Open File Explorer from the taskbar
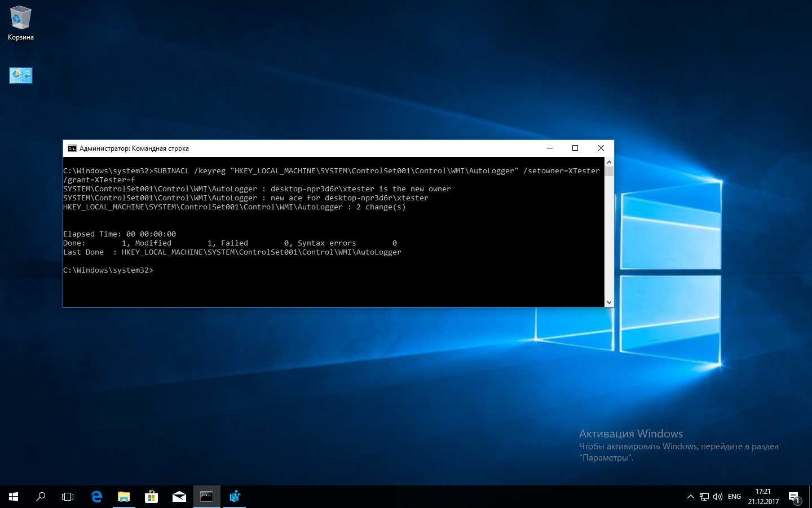812x508 pixels. click(x=123, y=497)
